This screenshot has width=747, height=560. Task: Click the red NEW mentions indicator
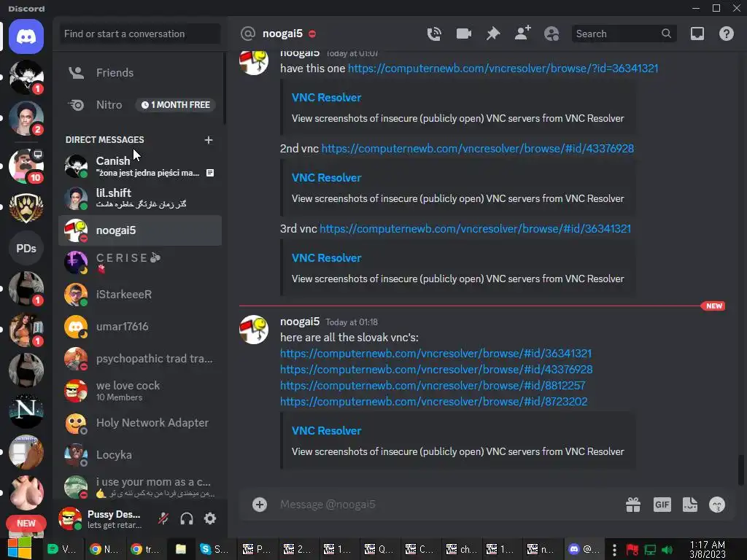26,524
